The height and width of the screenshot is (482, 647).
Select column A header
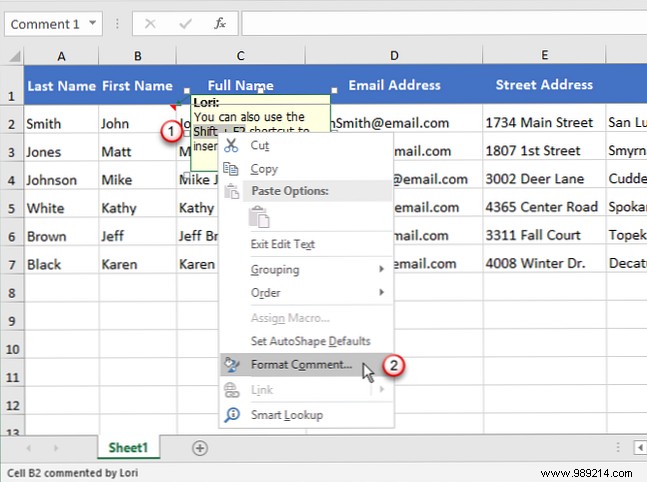61,56
